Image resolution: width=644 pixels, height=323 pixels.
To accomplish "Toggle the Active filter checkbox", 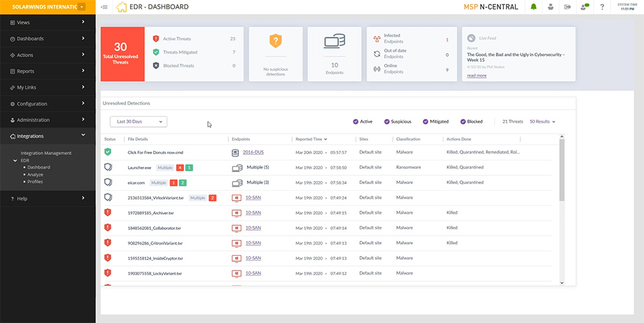I will coord(356,122).
